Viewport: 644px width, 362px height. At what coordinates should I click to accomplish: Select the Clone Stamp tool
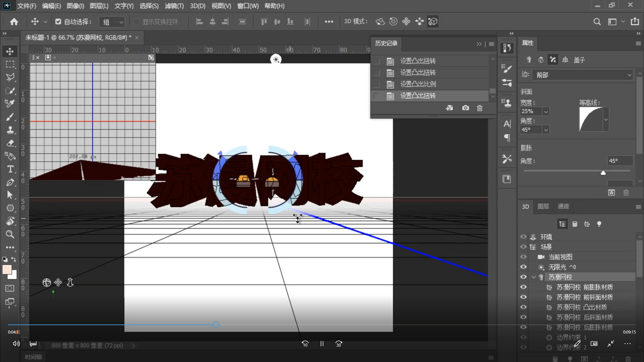10,130
